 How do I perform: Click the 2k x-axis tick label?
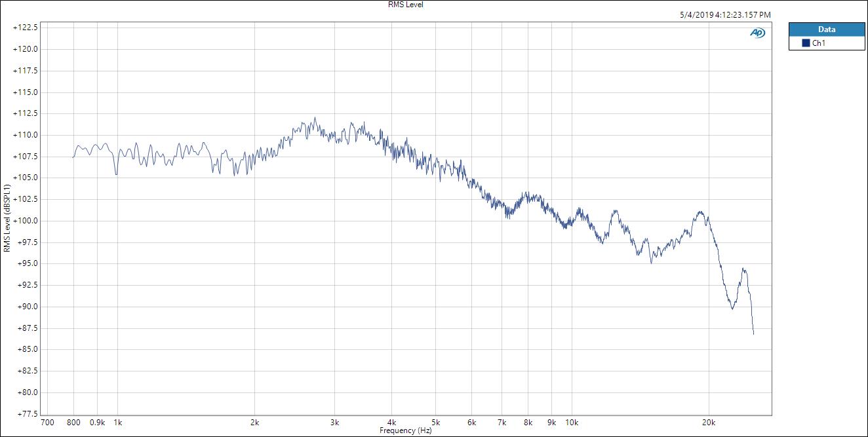255,423
